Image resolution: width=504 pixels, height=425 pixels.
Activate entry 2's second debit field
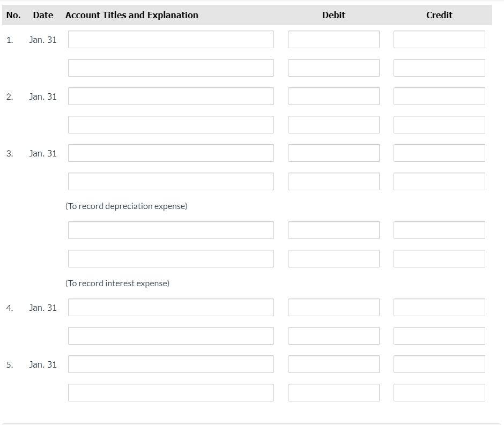click(x=333, y=125)
